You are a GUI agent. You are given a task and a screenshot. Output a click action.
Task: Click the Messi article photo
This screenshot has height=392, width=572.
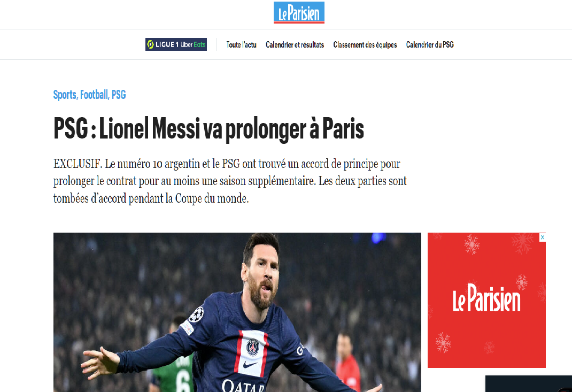pyautogui.click(x=237, y=312)
